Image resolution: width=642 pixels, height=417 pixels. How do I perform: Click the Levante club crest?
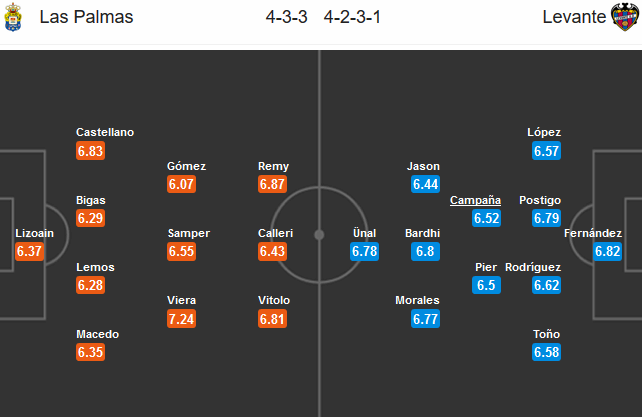(625, 17)
